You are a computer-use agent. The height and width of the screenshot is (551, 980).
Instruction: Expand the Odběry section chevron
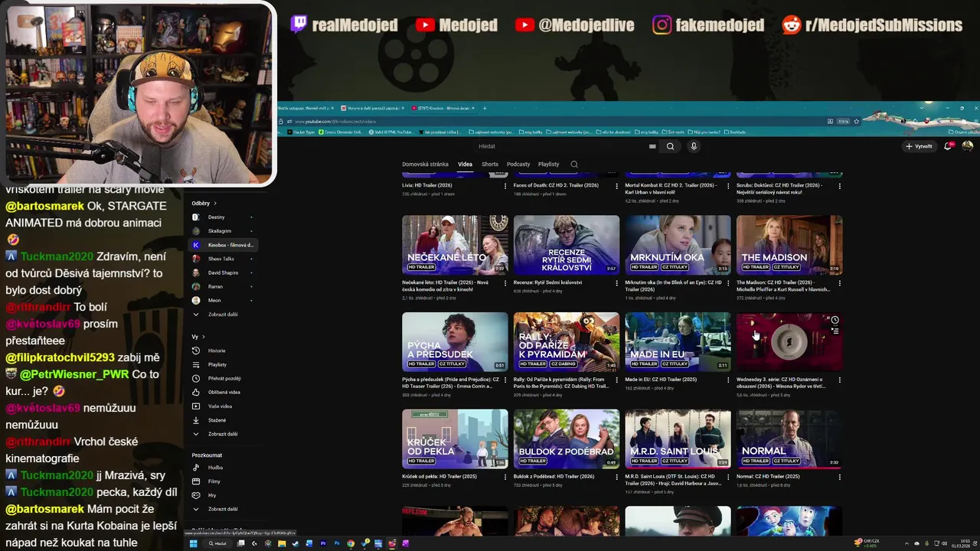(x=215, y=204)
